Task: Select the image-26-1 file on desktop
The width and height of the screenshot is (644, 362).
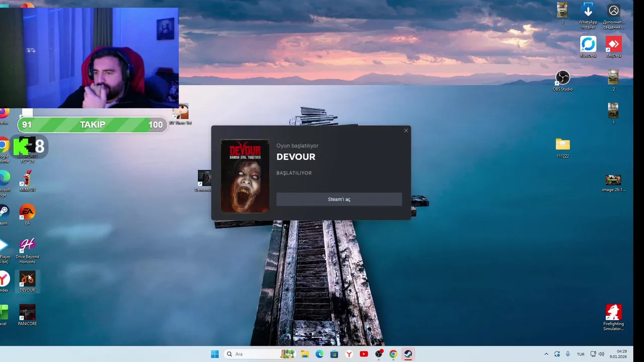Action: pyautogui.click(x=613, y=183)
